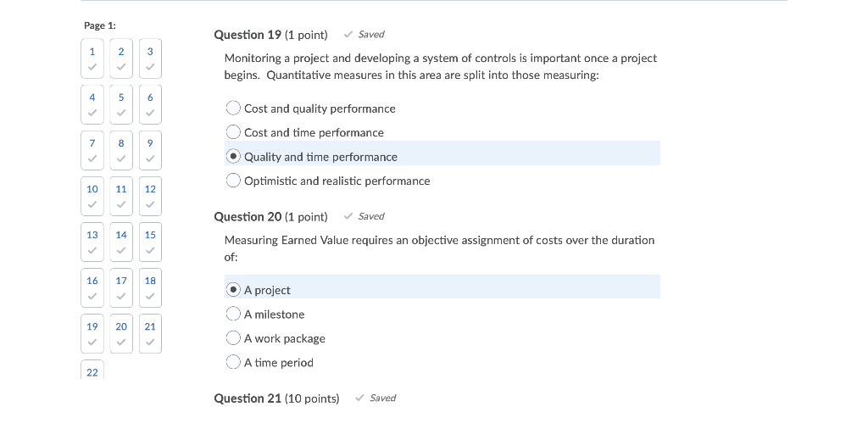Navigate to question 16 box

[x=92, y=287]
